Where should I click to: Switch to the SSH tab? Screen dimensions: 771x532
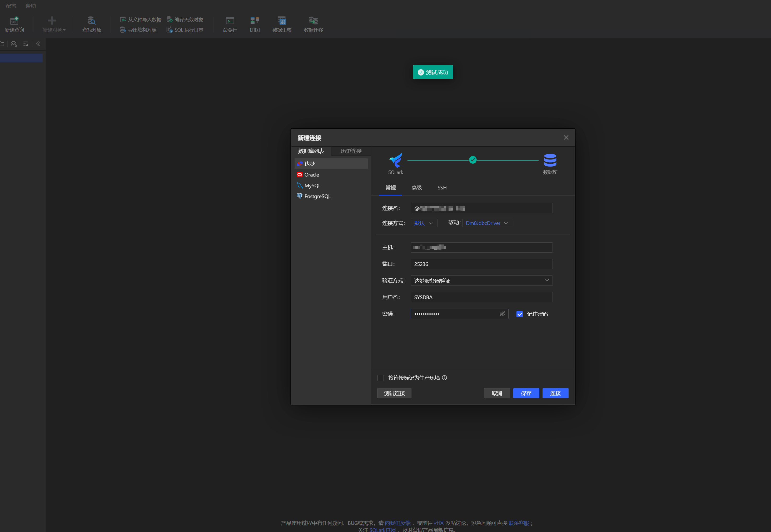coord(442,188)
